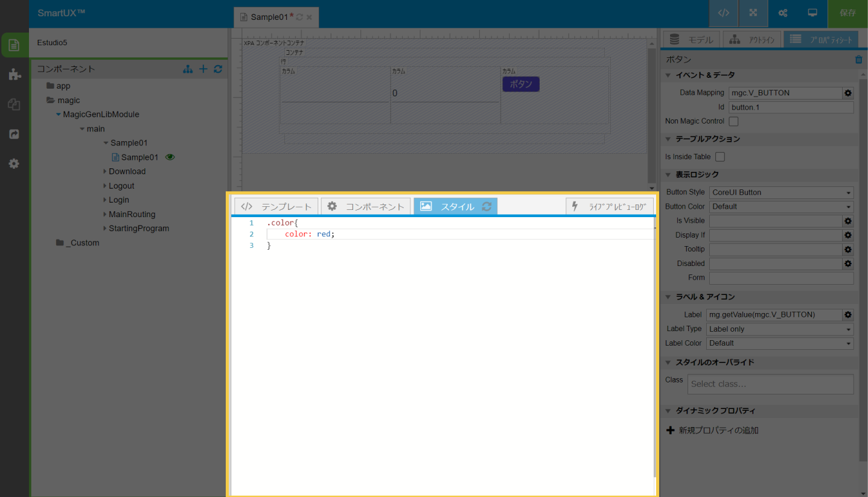Enable the Non Magic Control checkbox
The image size is (868, 497).
[733, 121]
